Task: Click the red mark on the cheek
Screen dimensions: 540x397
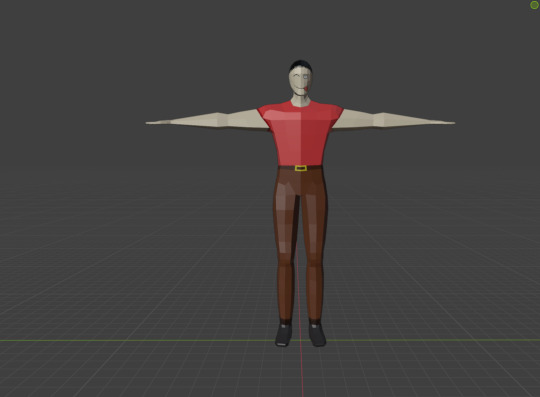Action: 307,89
